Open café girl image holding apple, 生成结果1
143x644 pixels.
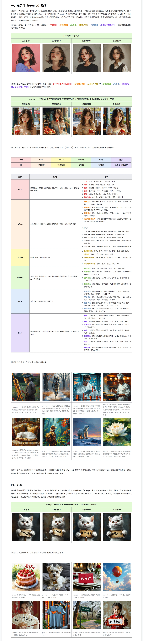pos(26,122)
